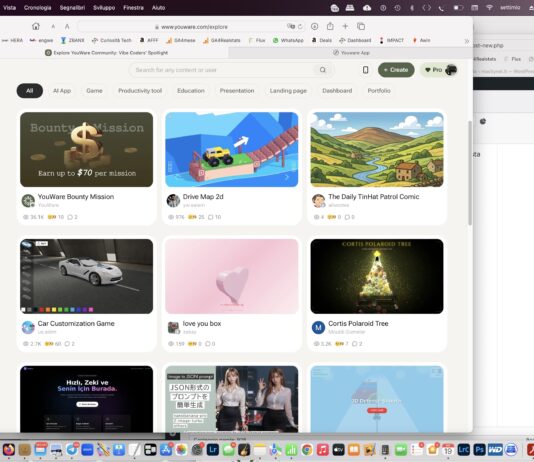The height and width of the screenshot is (462, 534).
Task: Click the search magnifier icon in YouWare search
Action: click(323, 70)
